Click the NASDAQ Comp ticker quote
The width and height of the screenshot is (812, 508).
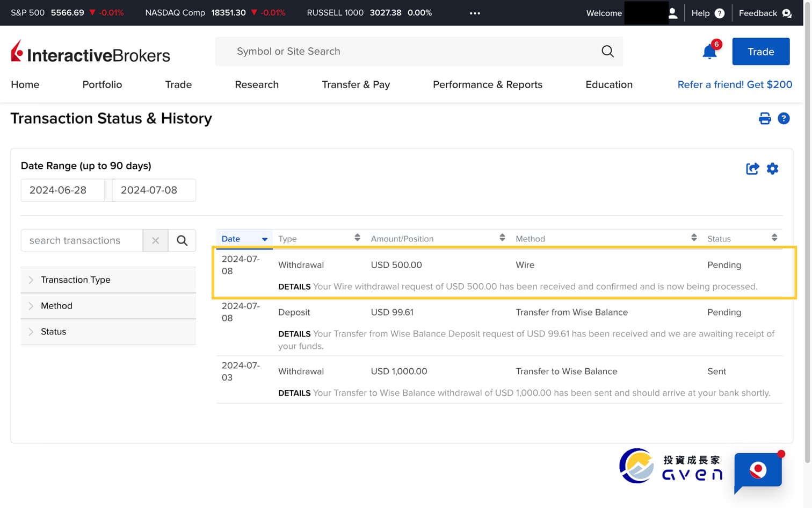point(215,13)
